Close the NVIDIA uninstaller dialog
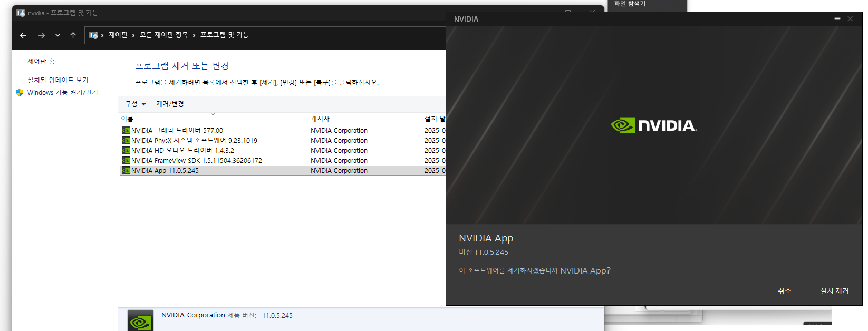This screenshot has height=331, width=868. point(850,18)
